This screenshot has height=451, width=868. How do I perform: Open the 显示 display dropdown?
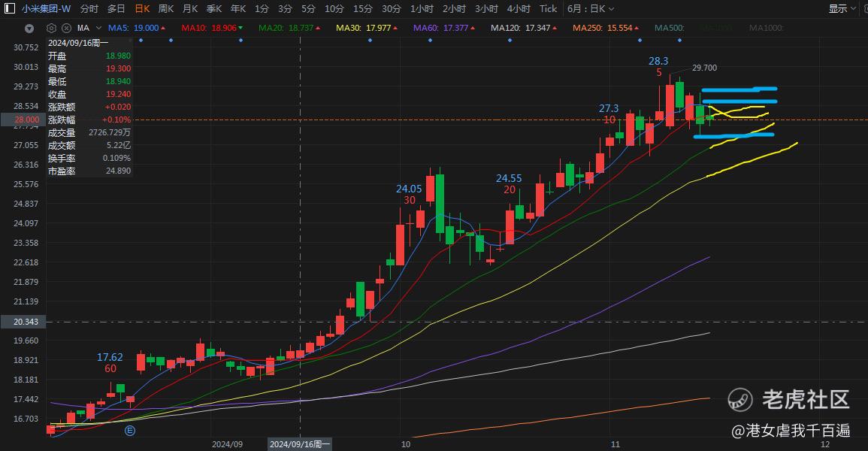842,9
